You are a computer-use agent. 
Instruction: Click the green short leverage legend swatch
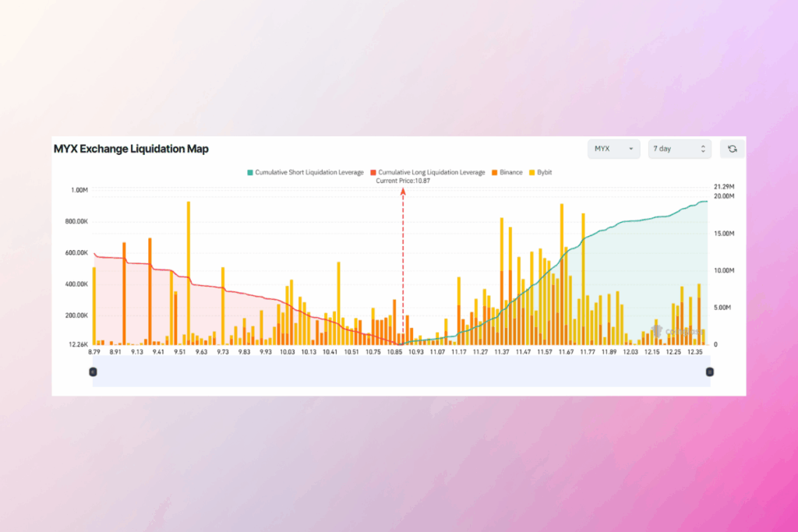click(x=250, y=172)
